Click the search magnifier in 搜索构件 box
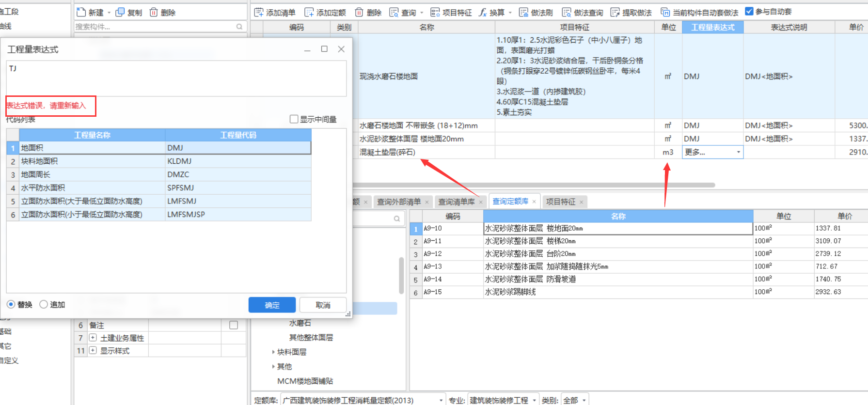 coord(239,27)
